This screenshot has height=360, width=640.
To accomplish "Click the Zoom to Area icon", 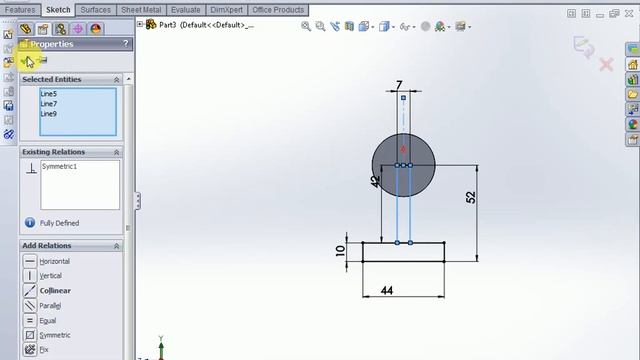I will coord(320,27).
